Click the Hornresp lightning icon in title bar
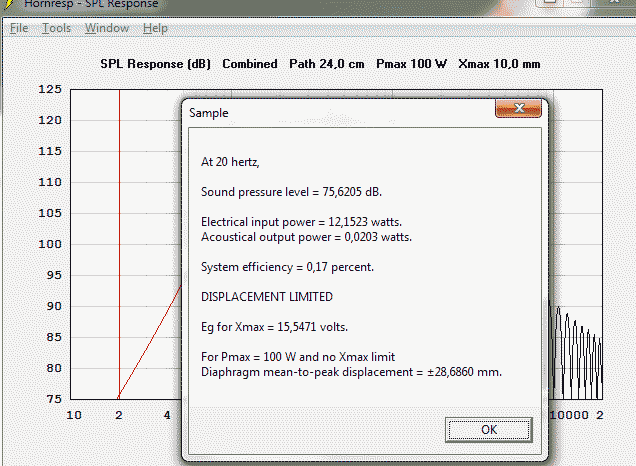The width and height of the screenshot is (636, 466). pos(10,3)
